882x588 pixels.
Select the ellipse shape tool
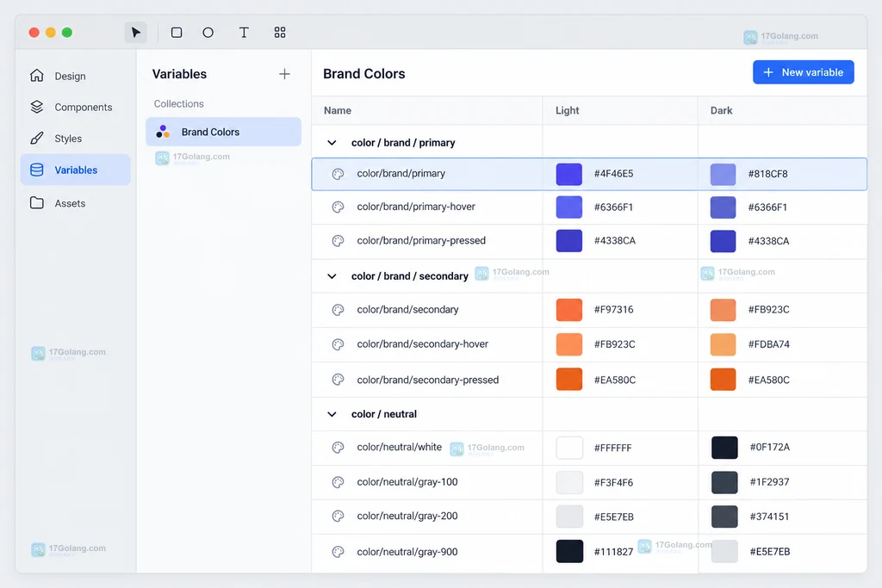pos(208,33)
